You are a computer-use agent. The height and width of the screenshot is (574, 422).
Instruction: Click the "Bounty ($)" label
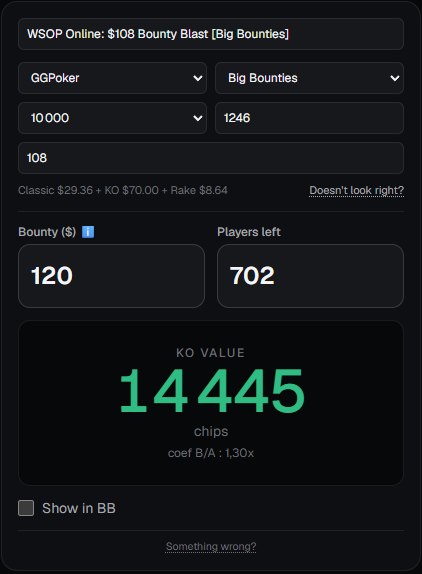(x=47, y=232)
